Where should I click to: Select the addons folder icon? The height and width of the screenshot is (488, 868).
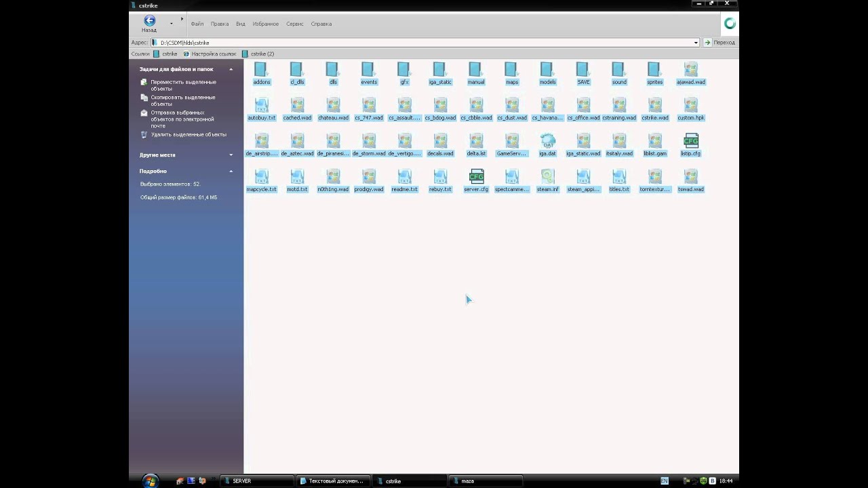tap(261, 69)
